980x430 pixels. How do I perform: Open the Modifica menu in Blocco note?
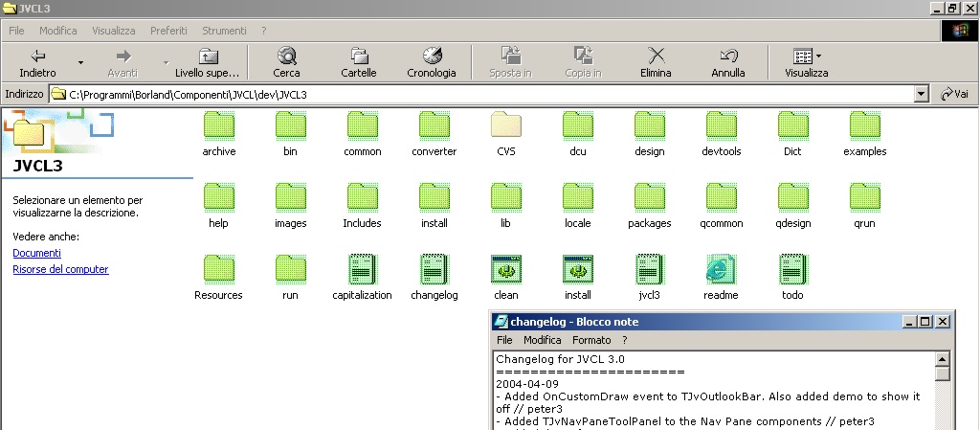click(542, 340)
